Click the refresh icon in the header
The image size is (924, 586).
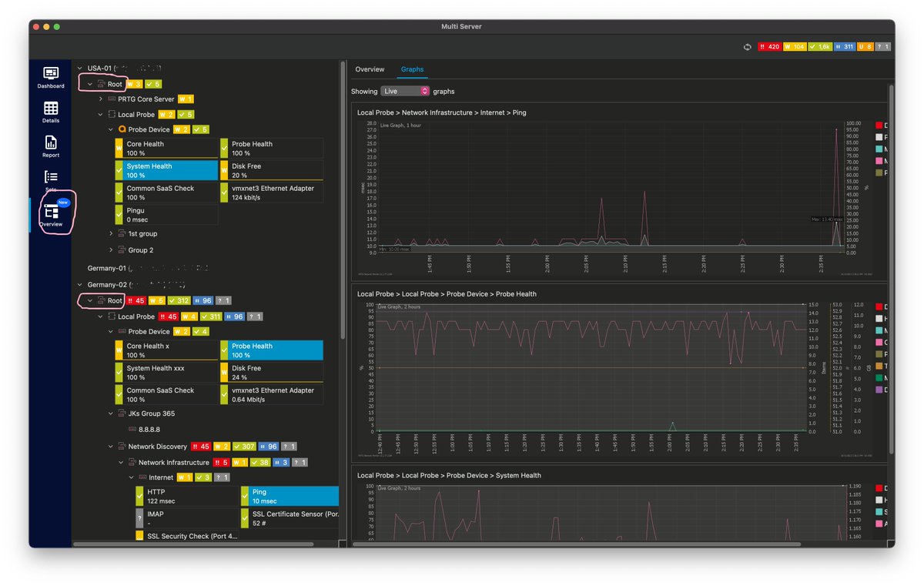pyautogui.click(x=746, y=46)
